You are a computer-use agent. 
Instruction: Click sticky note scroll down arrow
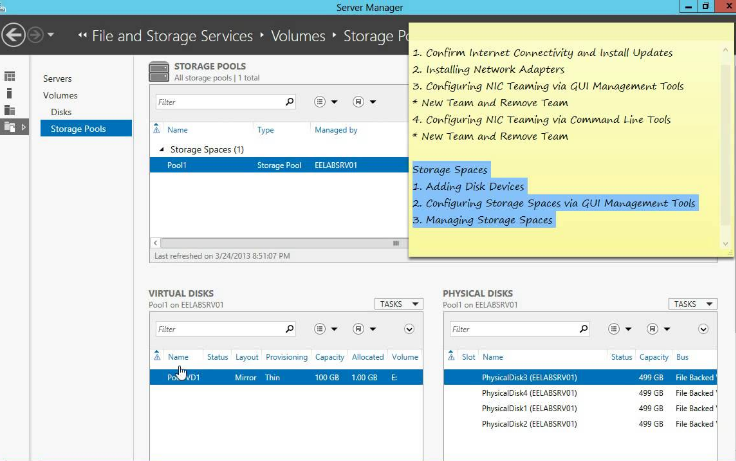point(725,244)
